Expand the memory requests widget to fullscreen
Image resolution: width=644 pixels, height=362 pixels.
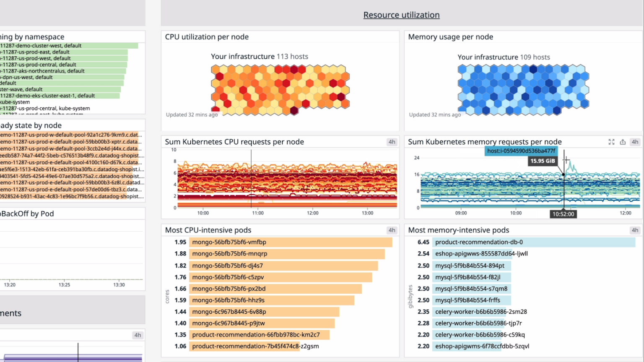tap(611, 142)
